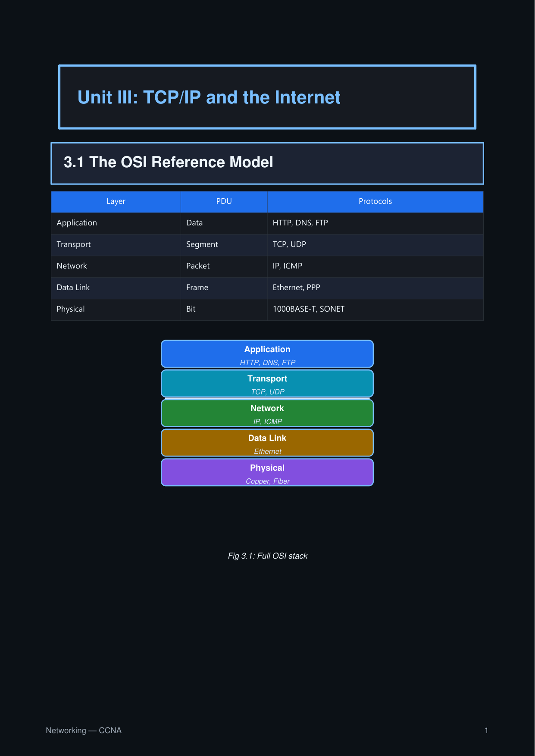This screenshot has width=535, height=756.
Task: Select the 'Packet' PDU cell
Action: point(224,266)
